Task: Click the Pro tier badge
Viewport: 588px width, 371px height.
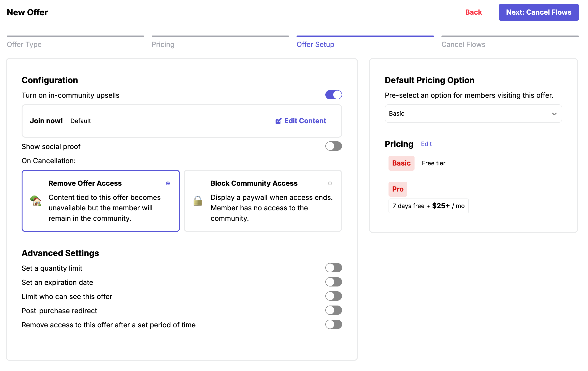Action: click(x=398, y=189)
